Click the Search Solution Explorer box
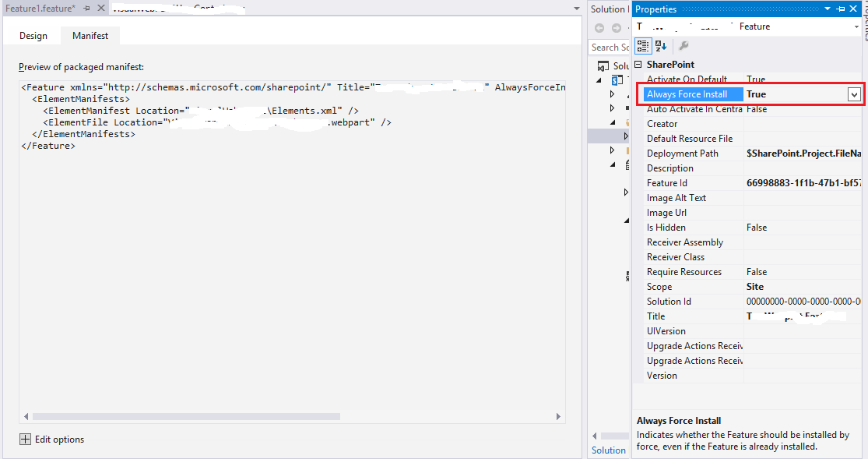This screenshot has height=459, width=868. 610,48
